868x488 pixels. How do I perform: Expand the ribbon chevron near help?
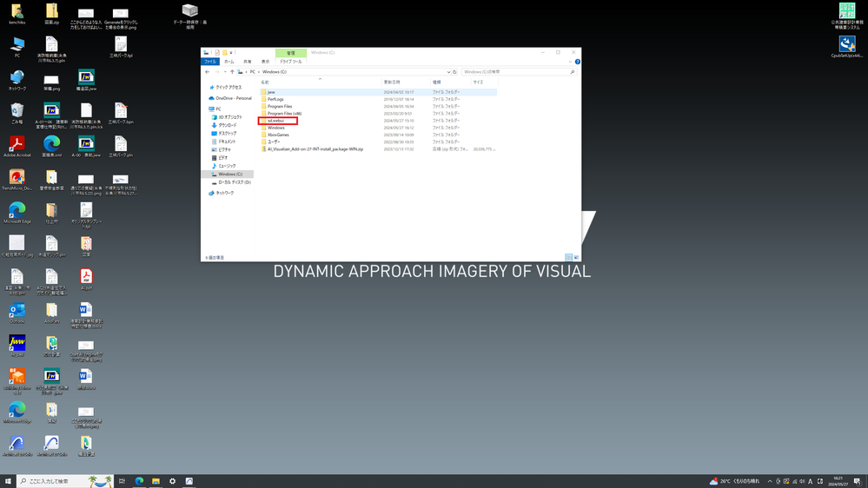click(x=570, y=62)
